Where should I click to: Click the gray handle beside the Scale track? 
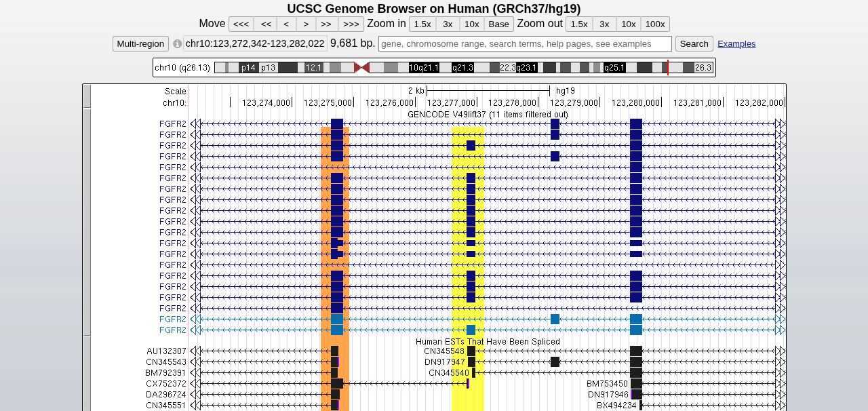click(87, 96)
